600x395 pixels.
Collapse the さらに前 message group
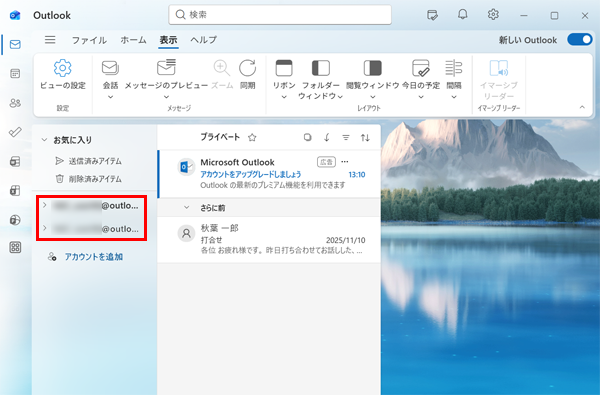coord(187,207)
